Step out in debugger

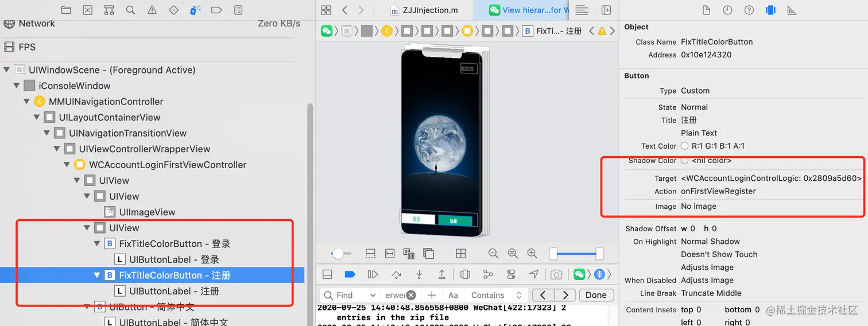click(x=441, y=274)
